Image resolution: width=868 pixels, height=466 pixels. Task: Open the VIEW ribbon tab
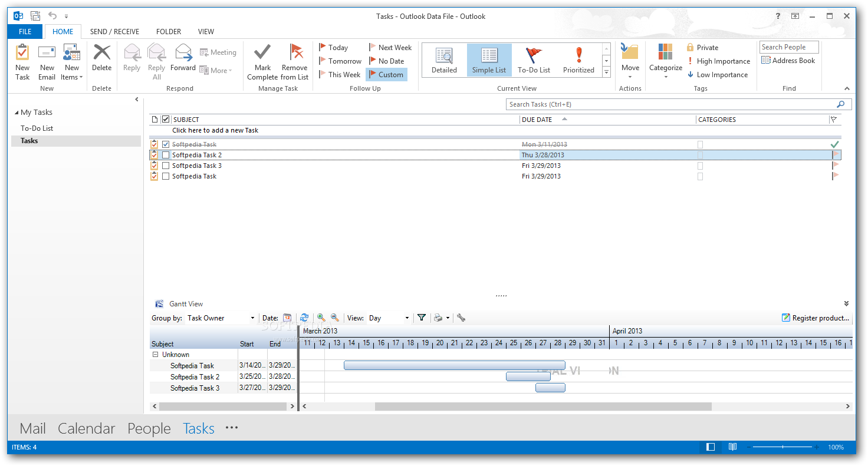206,32
